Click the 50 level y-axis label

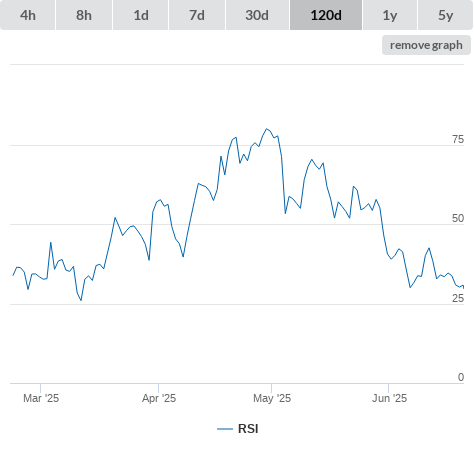[458, 218]
